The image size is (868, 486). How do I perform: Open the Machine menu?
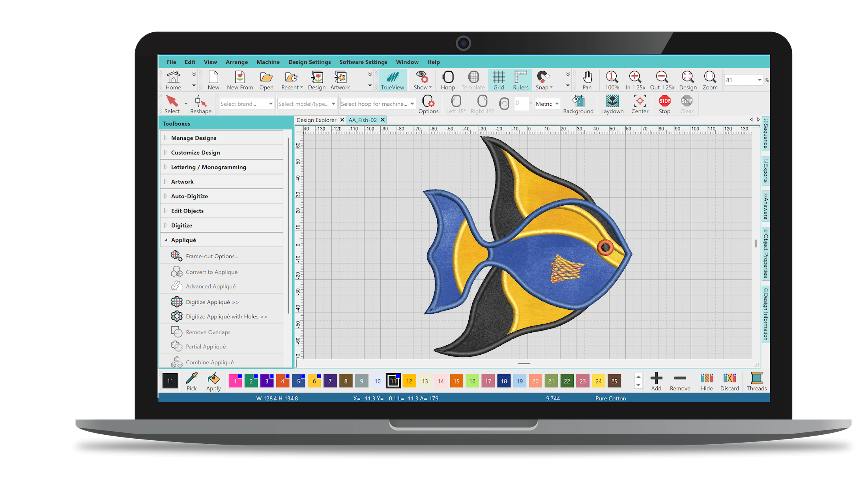pyautogui.click(x=268, y=62)
